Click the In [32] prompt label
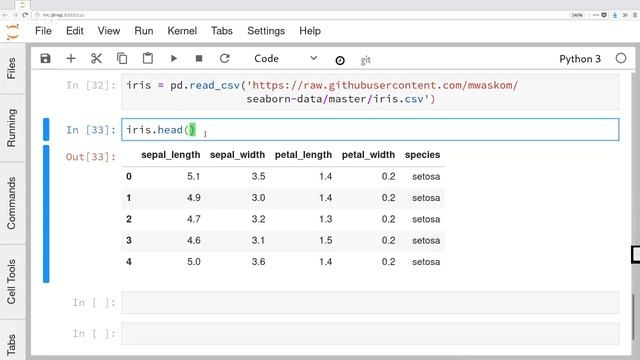The image size is (640, 360). point(91,85)
